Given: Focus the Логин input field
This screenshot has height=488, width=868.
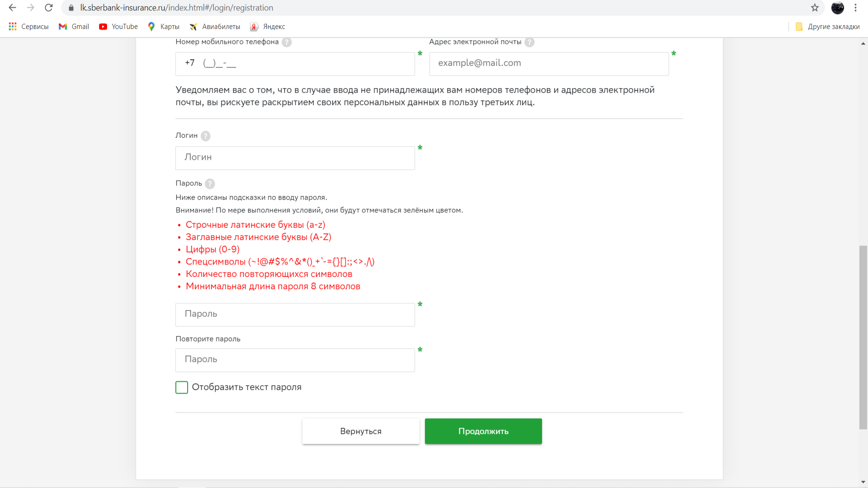Looking at the screenshot, I should (295, 158).
